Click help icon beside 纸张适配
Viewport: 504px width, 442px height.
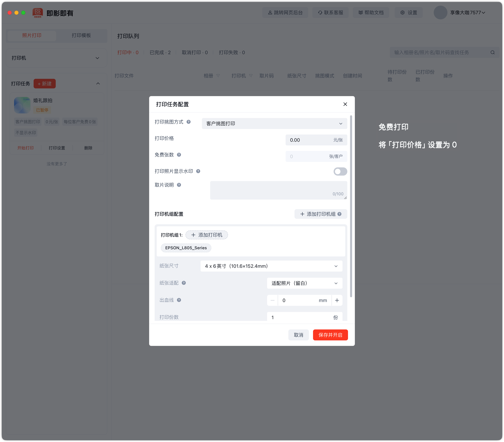[184, 283]
